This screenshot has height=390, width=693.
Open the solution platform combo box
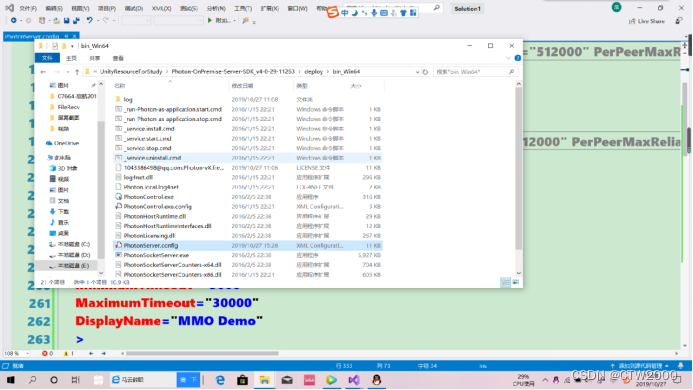click(x=178, y=20)
